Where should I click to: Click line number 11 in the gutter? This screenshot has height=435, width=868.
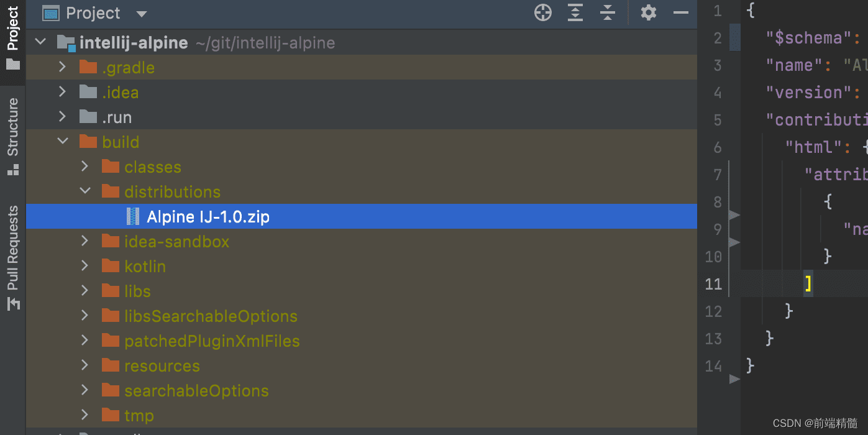point(713,284)
